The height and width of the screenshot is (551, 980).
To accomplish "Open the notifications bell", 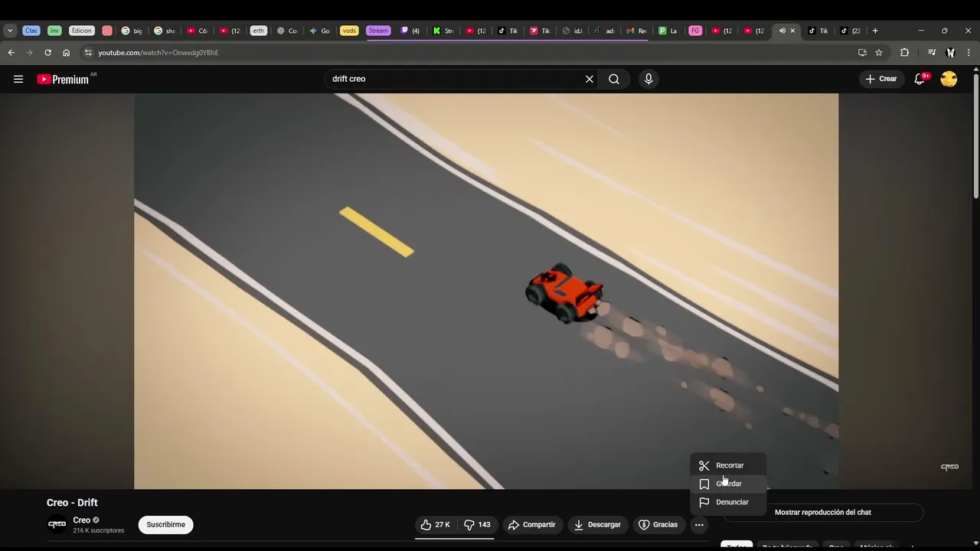I will click(920, 79).
